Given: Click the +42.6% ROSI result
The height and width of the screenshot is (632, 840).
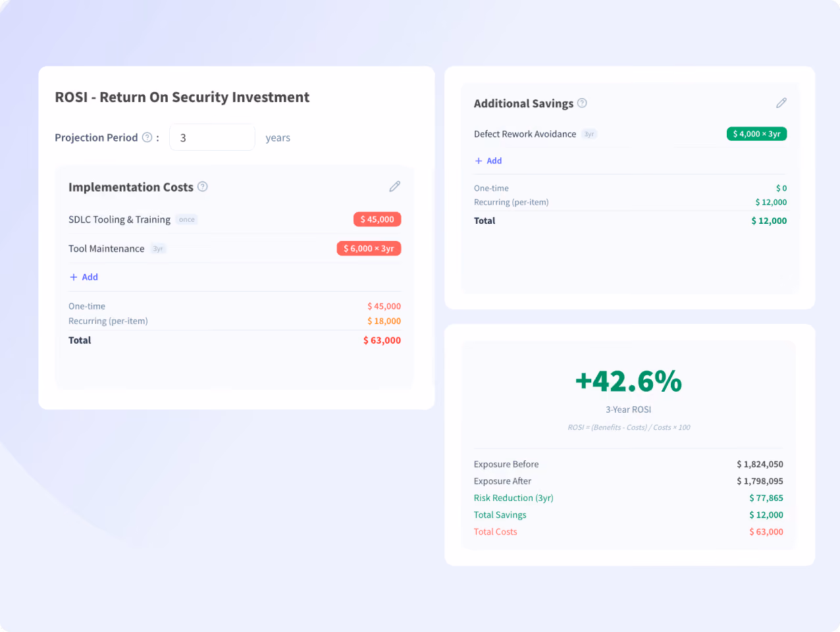Looking at the screenshot, I should 629,381.
